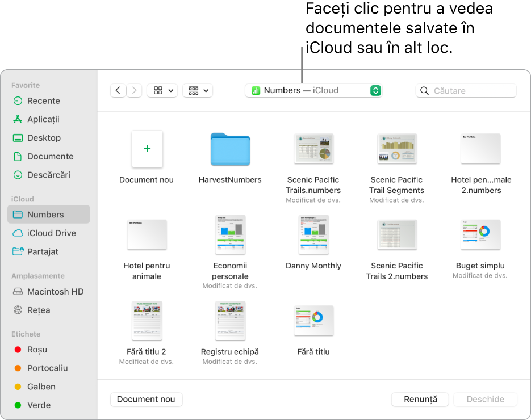Click the HarvestNumbers folder name

point(230,180)
